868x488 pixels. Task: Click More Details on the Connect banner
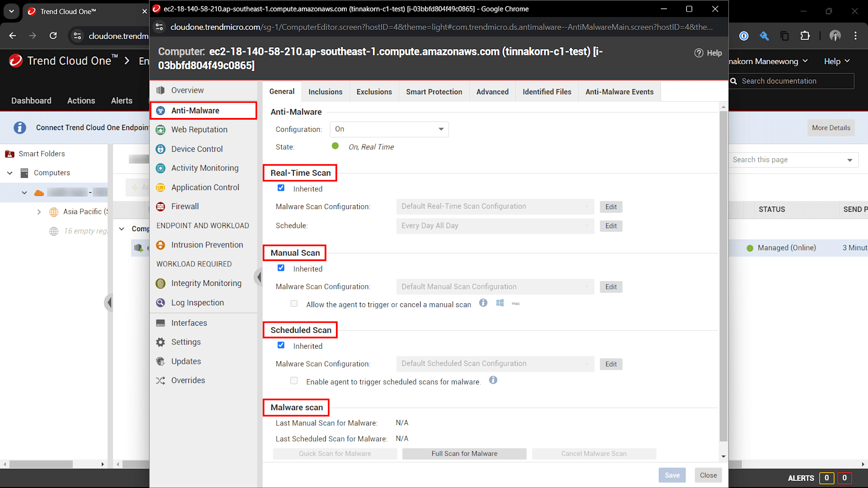[x=831, y=128]
